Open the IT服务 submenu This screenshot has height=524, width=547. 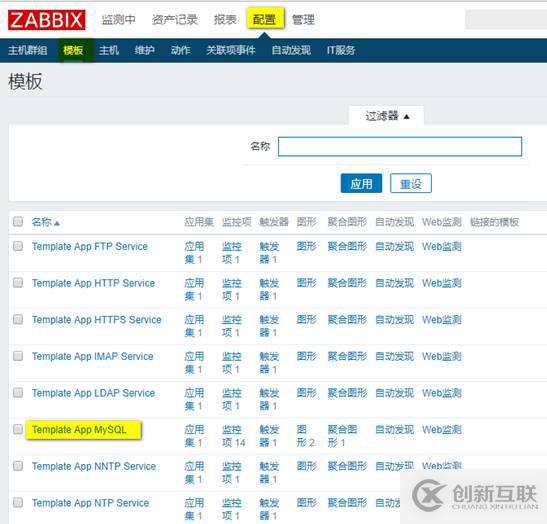(341, 50)
